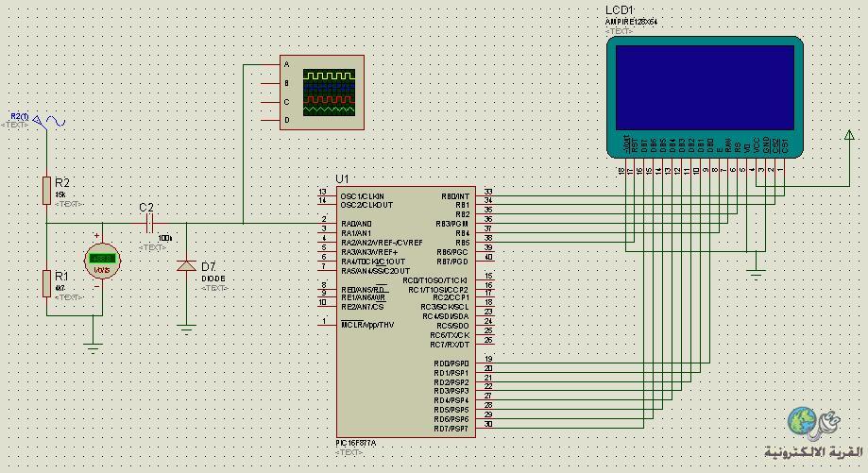Image resolution: width=868 pixels, height=473 pixels.
Task: Click ground symbol beneath diode D7
Action: coord(186,329)
